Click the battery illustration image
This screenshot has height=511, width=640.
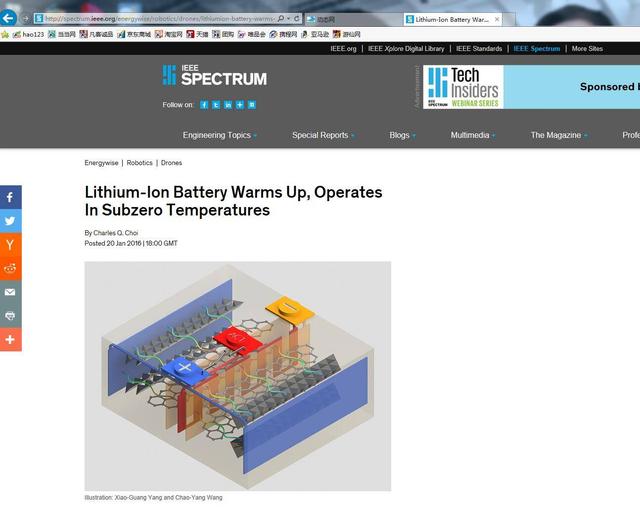[238, 376]
